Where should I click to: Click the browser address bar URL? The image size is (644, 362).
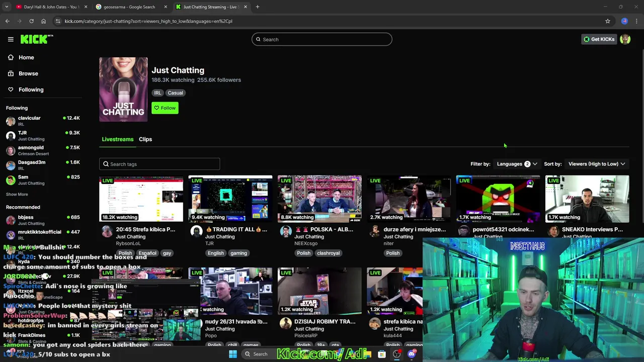[x=148, y=21]
